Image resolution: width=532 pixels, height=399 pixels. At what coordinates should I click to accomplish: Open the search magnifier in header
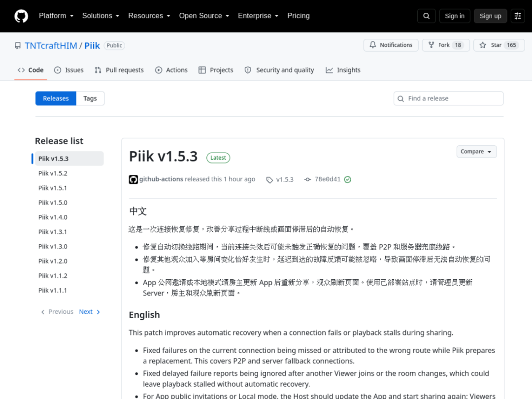pos(427,16)
